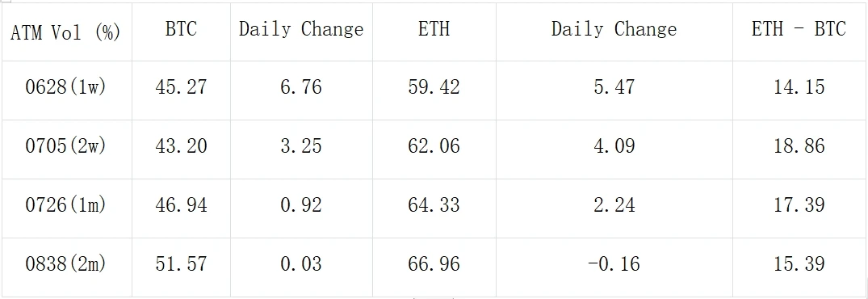Click the ETH value 66.96 cell
The width and height of the screenshot is (868, 299).
[x=434, y=264]
